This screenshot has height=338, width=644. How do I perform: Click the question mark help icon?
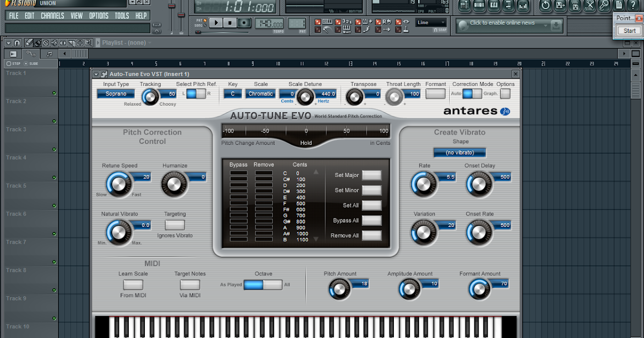[x=633, y=5]
